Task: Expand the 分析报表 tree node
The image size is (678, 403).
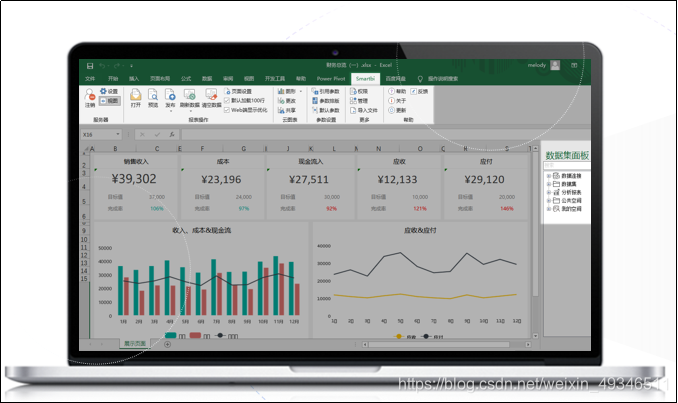Action: point(549,192)
